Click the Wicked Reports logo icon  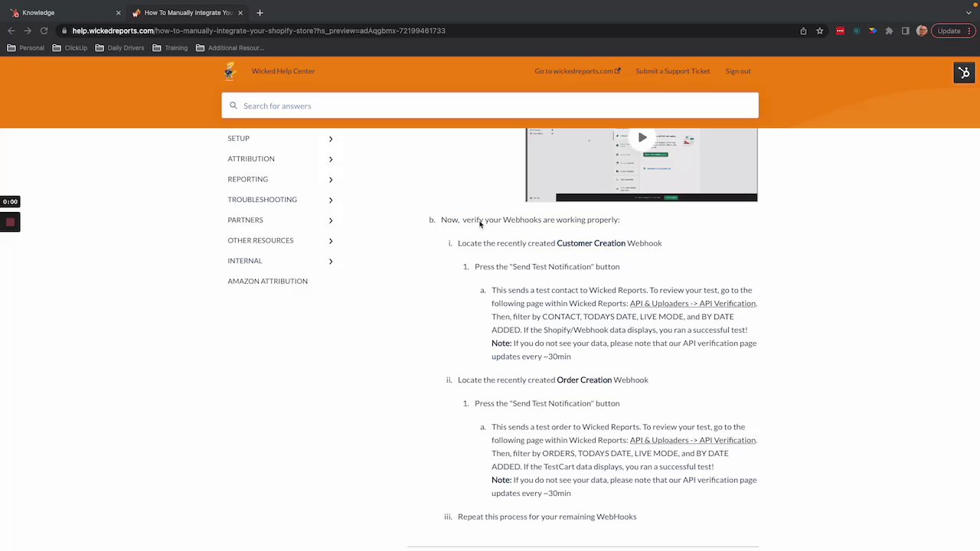pos(230,71)
